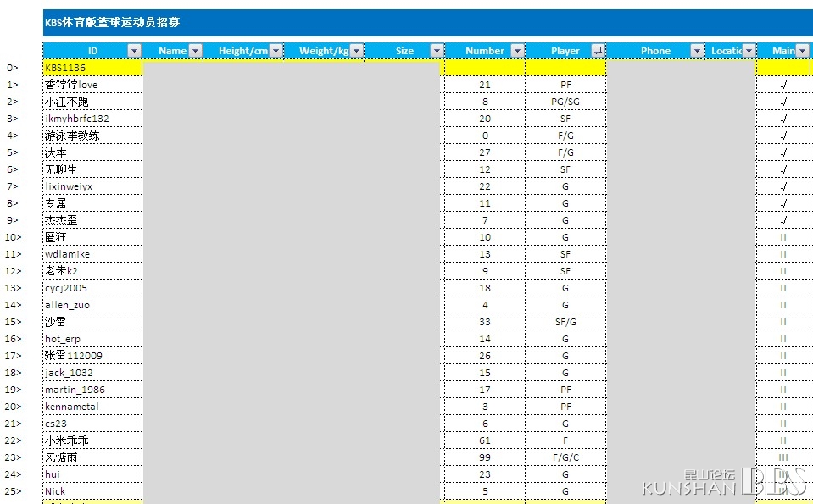Open the Weight/kg filter dropdown

[x=356, y=51]
